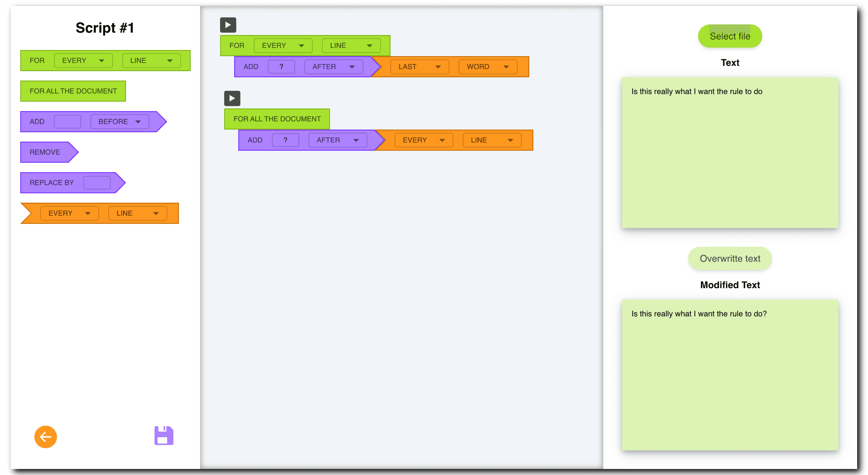Click the Overwritte text button
Viewport: 868px width, 475px height.
tap(730, 258)
